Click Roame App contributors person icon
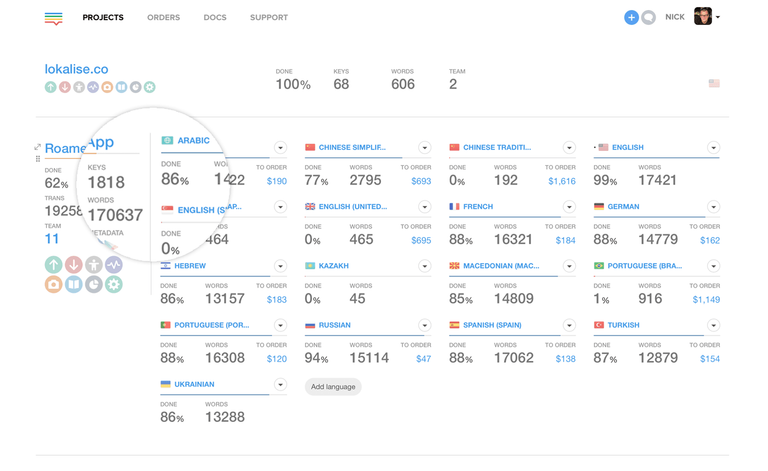Screen dimensions: 768x471 (x=94, y=265)
